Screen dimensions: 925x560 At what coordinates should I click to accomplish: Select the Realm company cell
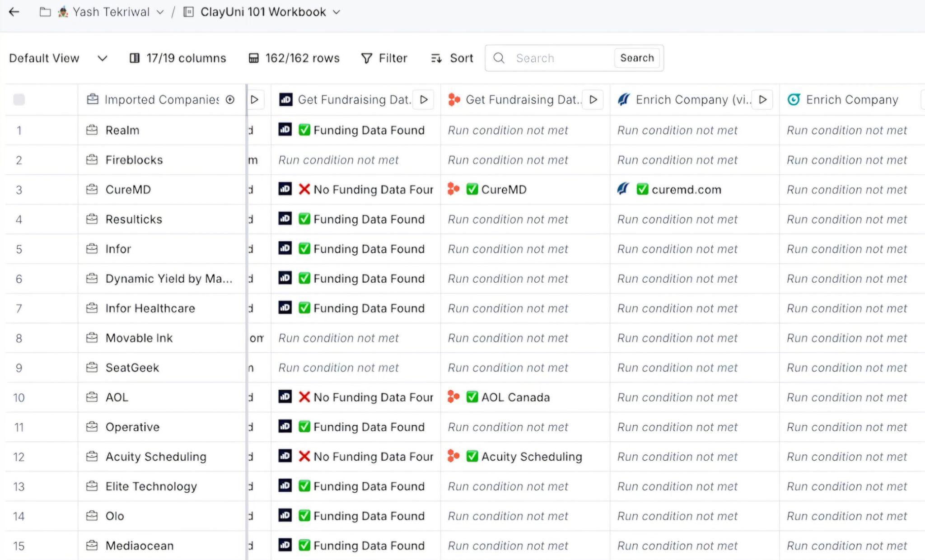coord(162,130)
